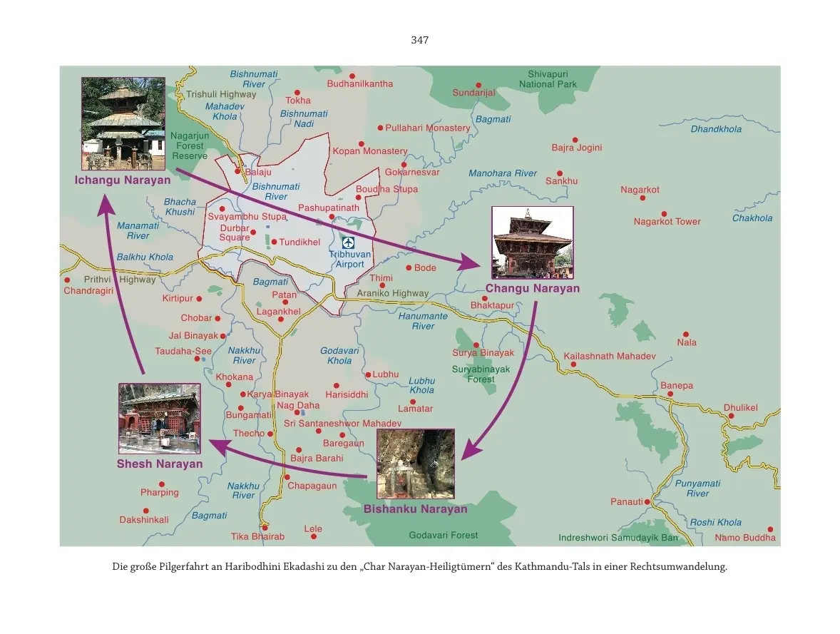The width and height of the screenshot is (840, 634).
Task: Click the Boudha Stupa label
Action: 386,189
